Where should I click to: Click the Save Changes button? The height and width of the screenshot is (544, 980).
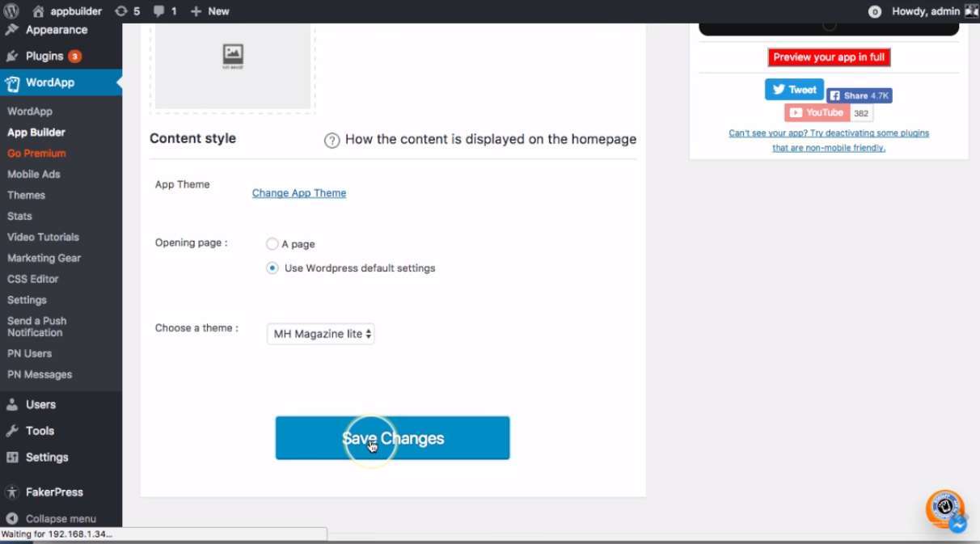[392, 438]
